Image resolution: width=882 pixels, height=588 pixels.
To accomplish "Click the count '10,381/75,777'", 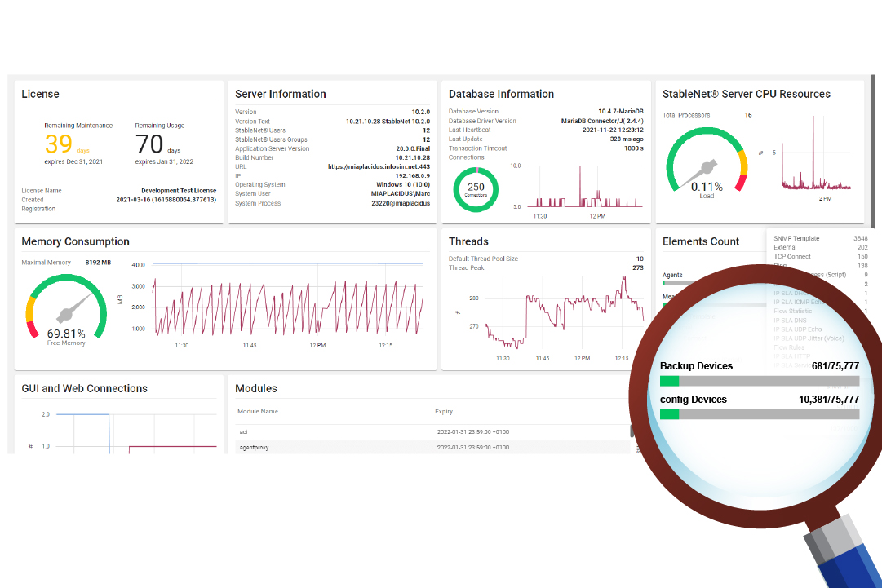I will [x=829, y=399].
